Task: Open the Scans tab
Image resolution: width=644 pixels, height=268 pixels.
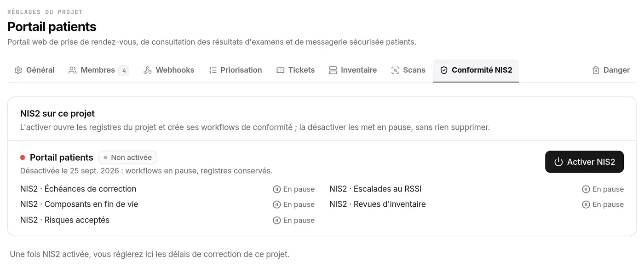Action: click(408, 70)
